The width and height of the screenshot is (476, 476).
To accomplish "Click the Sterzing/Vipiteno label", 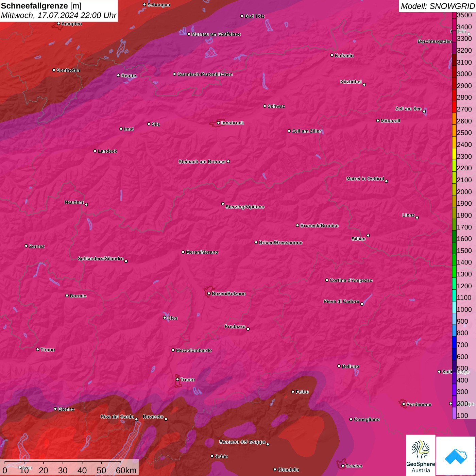I will pyautogui.click(x=245, y=207).
